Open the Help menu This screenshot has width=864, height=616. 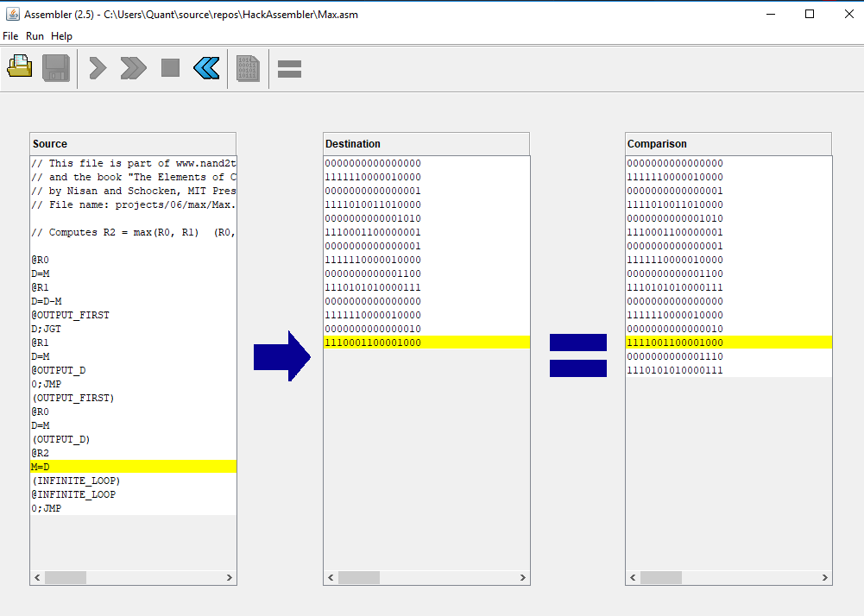pyautogui.click(x=61, y=36)
